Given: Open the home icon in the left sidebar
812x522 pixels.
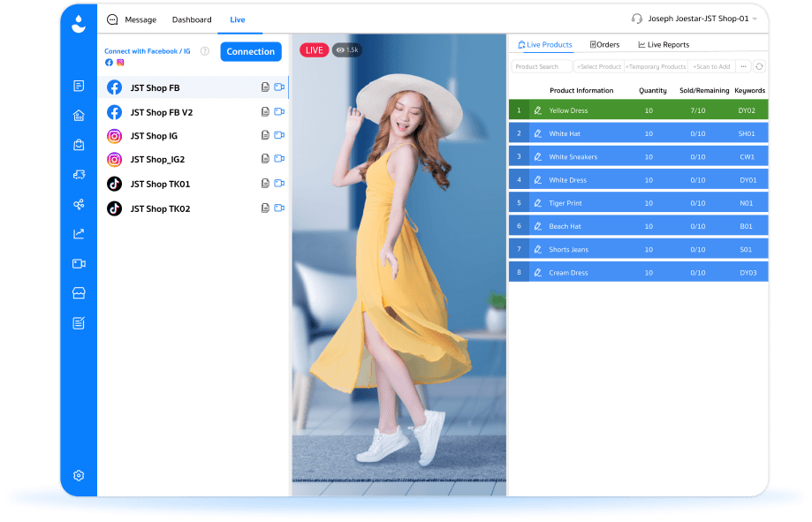Looking at the screenshot, I should click(x=79, y=115).
